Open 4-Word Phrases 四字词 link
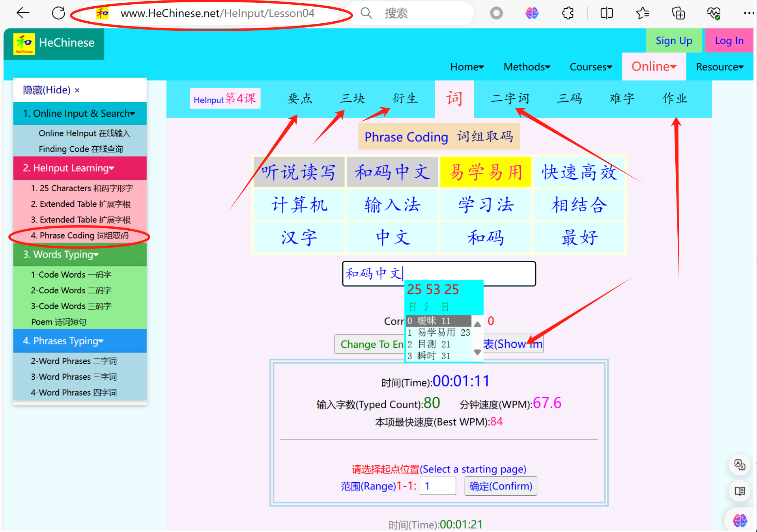Viewport: 757px width, 532px height. click(74, 392)
